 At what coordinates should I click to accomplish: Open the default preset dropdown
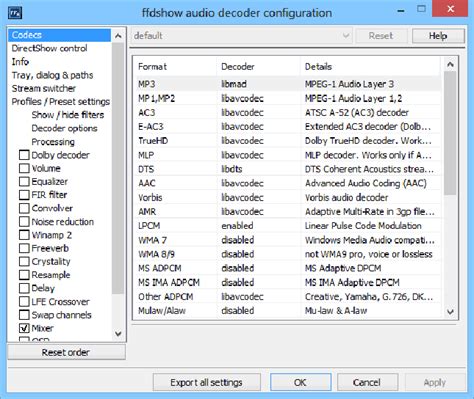pos(242,36)
